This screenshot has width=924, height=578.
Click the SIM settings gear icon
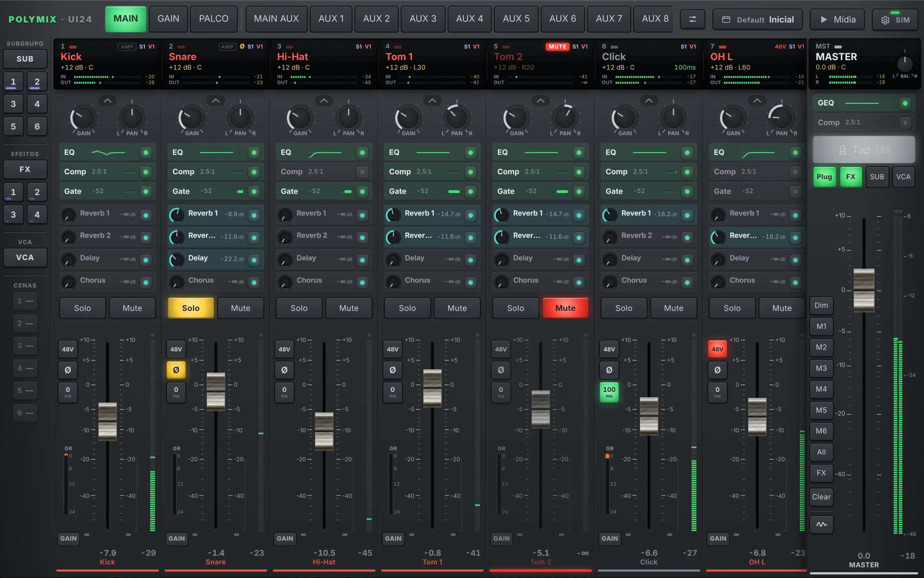[x=885, y=20]
